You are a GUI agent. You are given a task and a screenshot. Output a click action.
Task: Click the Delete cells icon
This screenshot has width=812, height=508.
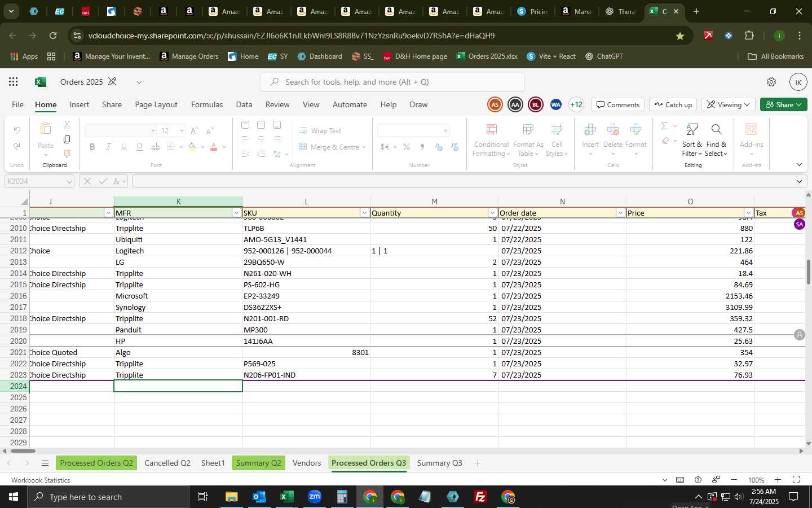click(x=613, y=130)
